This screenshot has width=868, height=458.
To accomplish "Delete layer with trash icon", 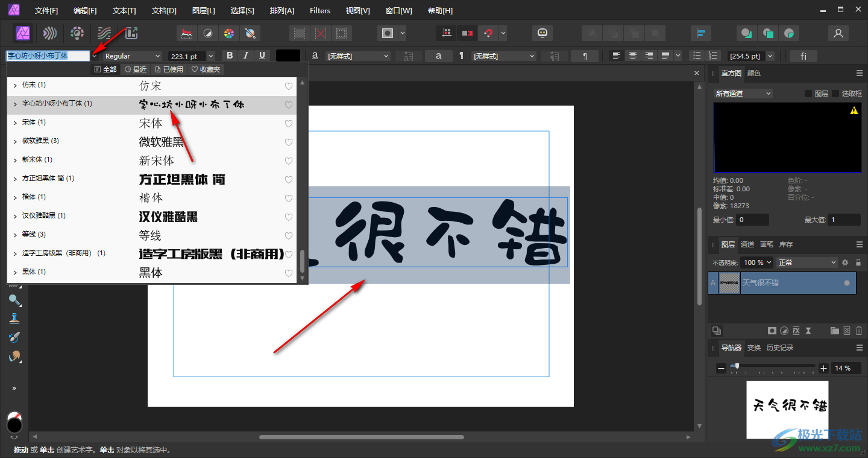I will tap(859, 331).
